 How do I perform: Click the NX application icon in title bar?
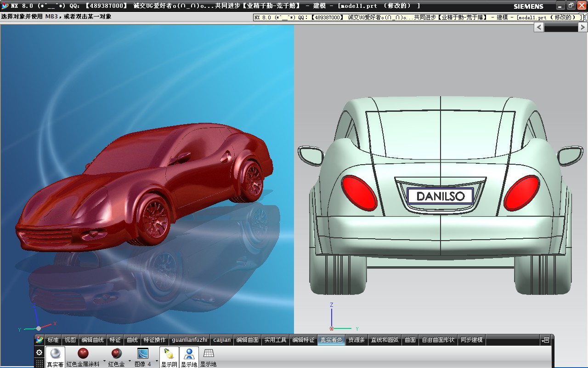click(x=5, y=6)
